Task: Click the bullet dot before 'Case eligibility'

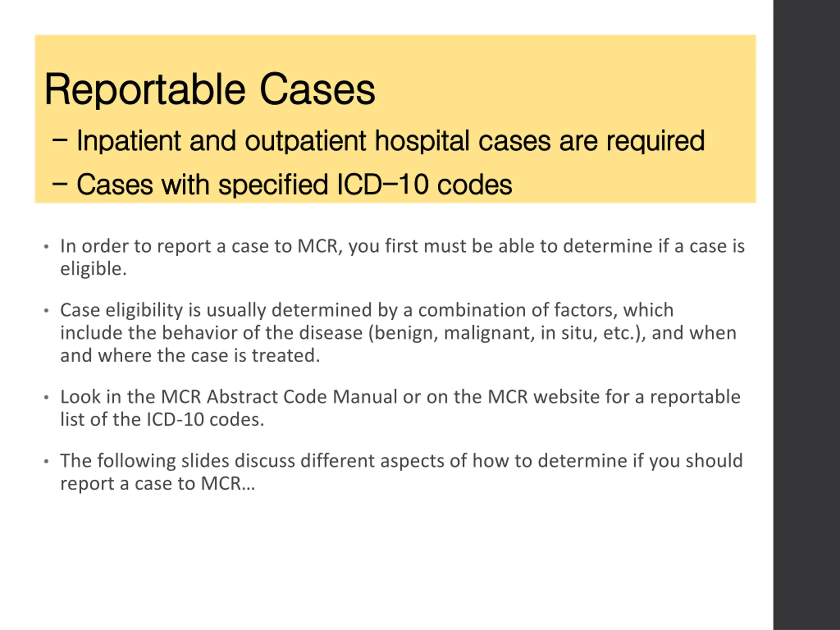Action: tap(46, 311)
